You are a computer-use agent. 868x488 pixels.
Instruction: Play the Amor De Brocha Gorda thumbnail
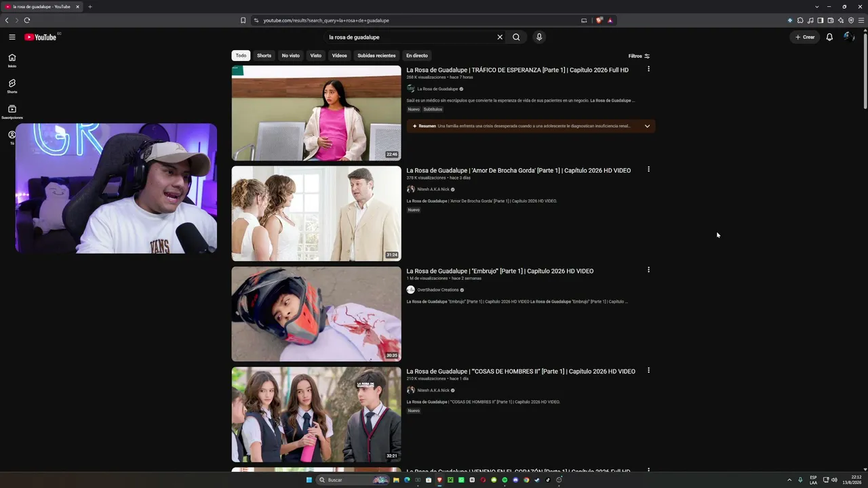(x=316, y=213)
